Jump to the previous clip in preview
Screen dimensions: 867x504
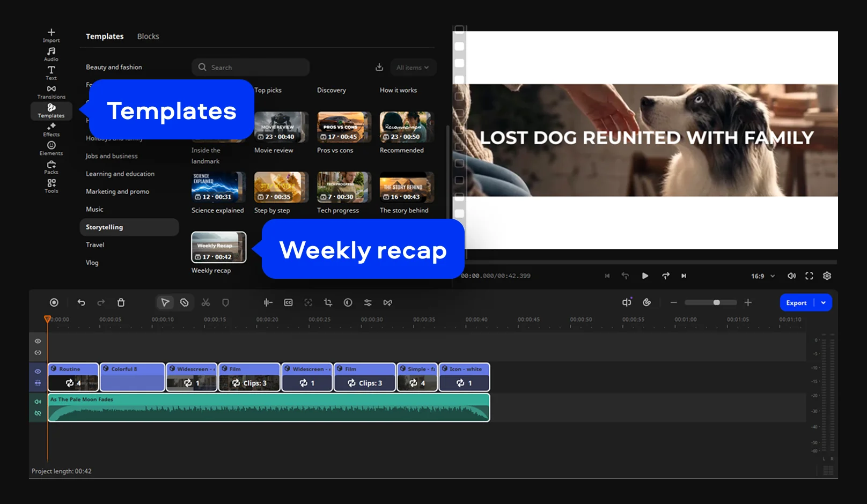pos(607,276)
